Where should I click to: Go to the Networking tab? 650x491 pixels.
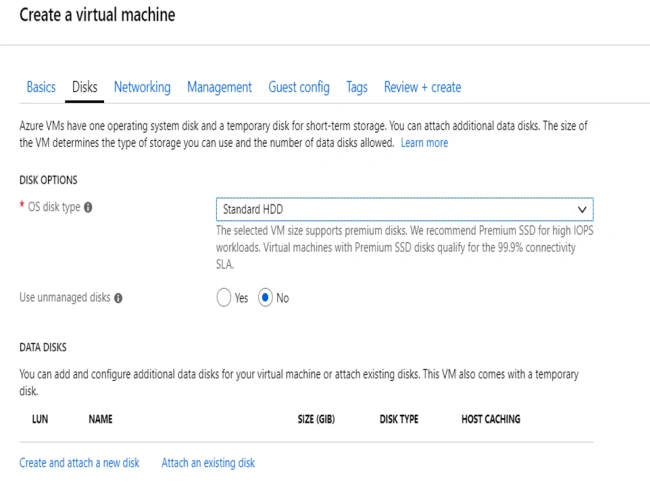coord(142,87)
